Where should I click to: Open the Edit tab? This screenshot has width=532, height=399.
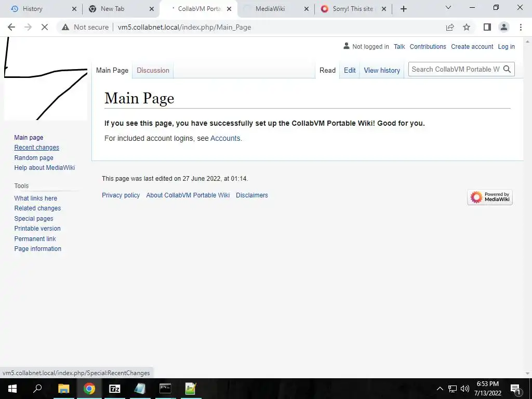[350, 70]
